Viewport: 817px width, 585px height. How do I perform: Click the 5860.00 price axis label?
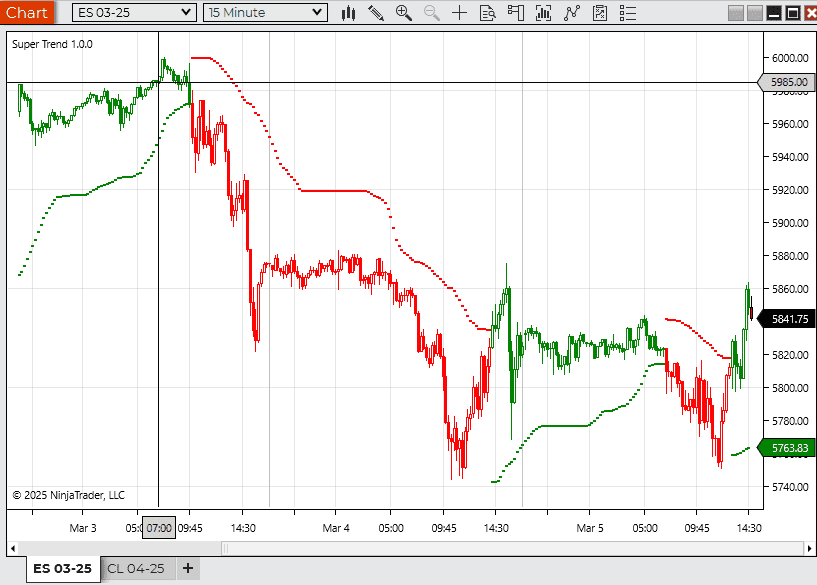click(790, 289)
